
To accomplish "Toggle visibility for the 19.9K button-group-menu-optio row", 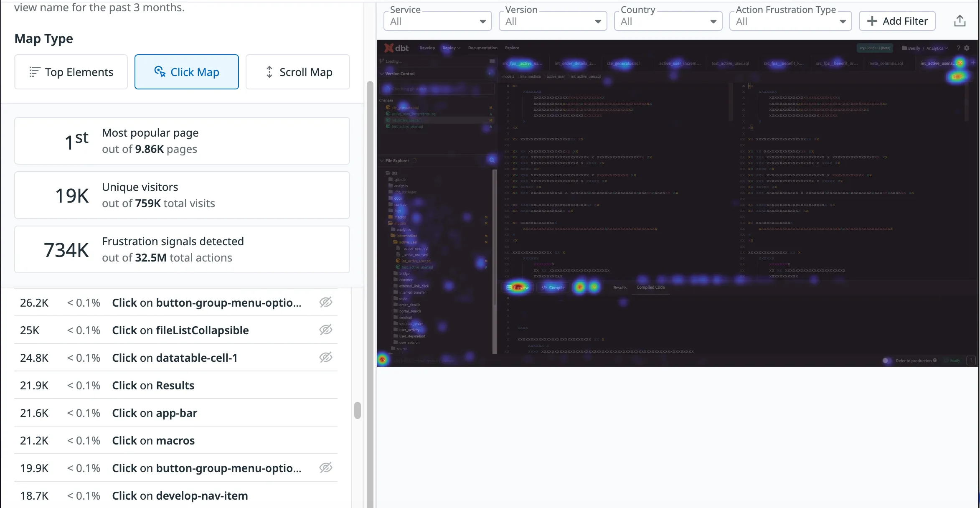I will pos(326,467).
